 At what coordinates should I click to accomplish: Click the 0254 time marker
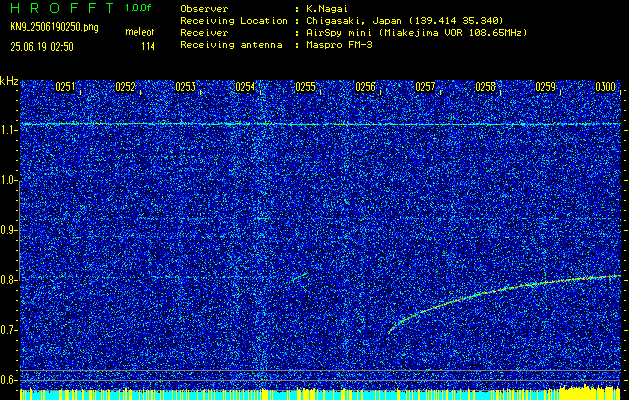[x=245, y=87]
